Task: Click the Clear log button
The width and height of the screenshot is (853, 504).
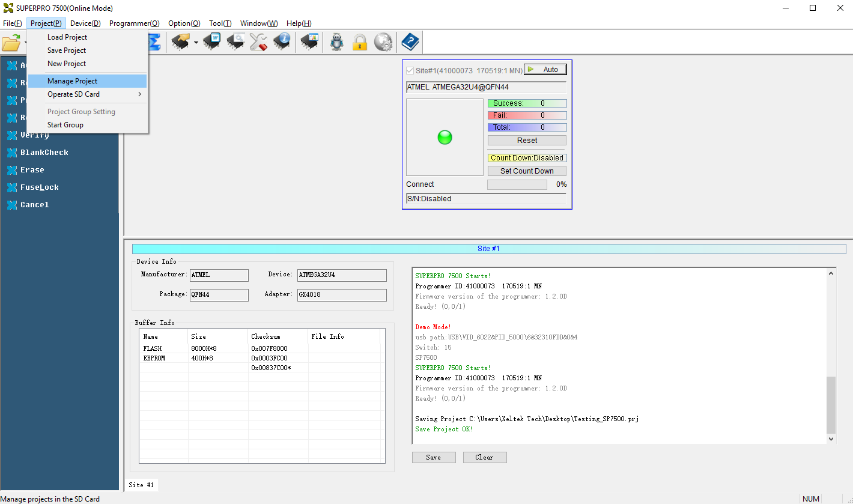Action: coord(484,457)
